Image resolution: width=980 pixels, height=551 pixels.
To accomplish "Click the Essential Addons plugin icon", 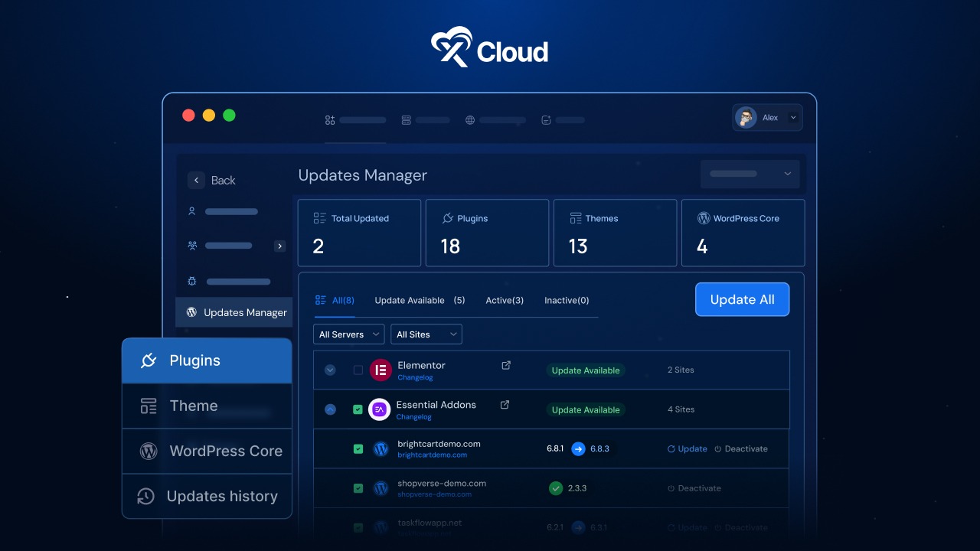I will point(380,409).
